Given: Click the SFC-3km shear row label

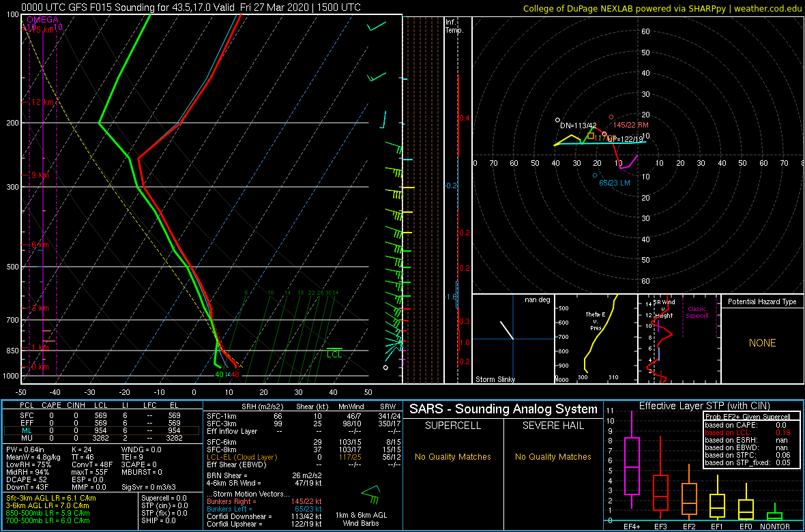Looking at the screenshot, I should click(222, 423).
